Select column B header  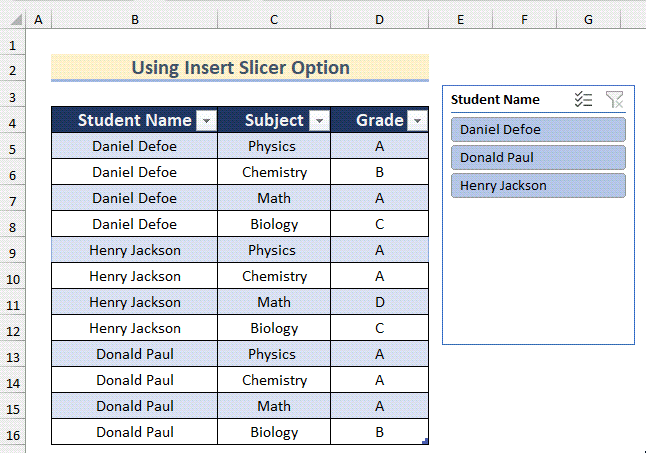[135, 19]
